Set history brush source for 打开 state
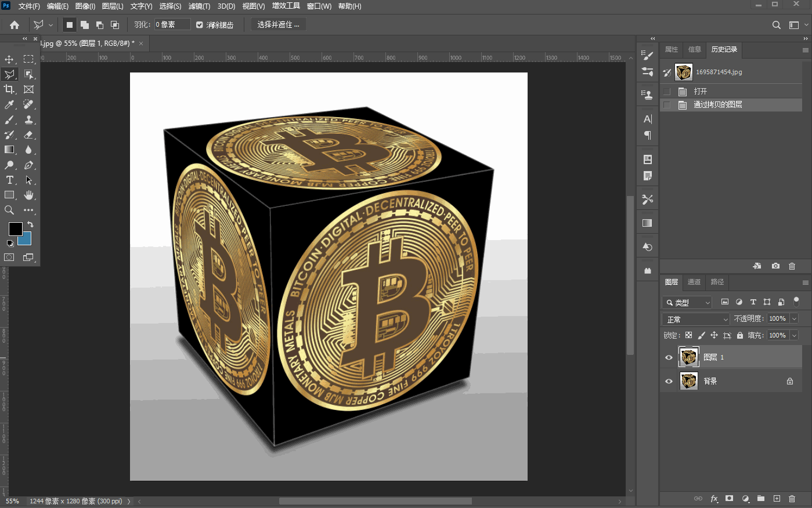The image size is (812, 508). [667, 92]
